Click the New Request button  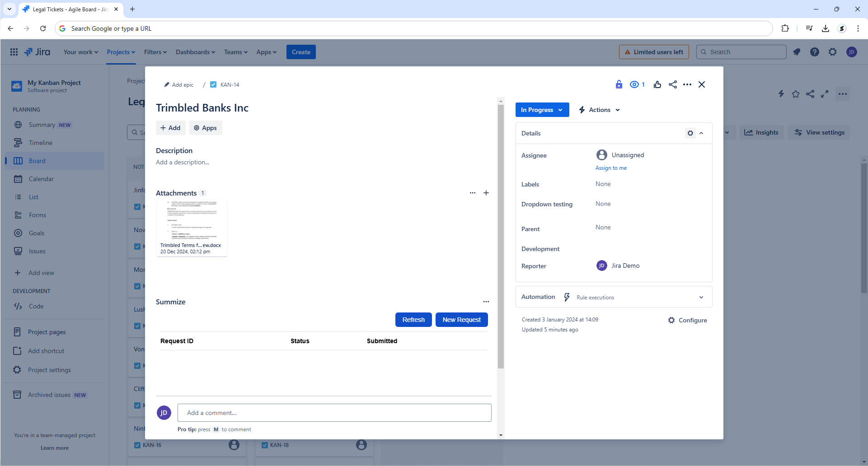[x=462, y=320]
